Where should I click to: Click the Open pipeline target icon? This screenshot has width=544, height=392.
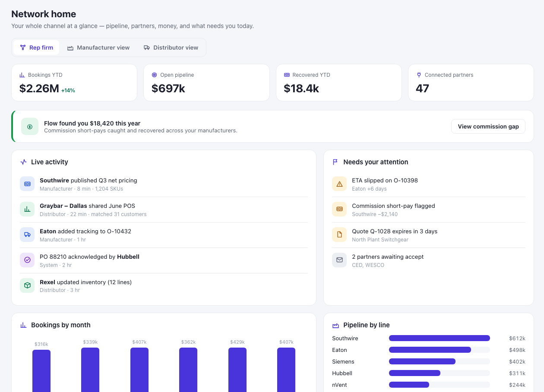coord(155,75)
